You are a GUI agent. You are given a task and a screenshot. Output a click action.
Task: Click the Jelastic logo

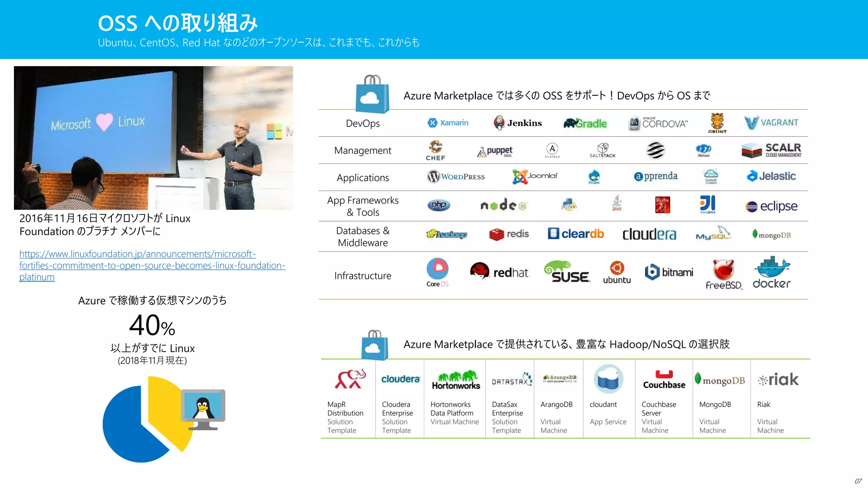(x=771, y=176)
